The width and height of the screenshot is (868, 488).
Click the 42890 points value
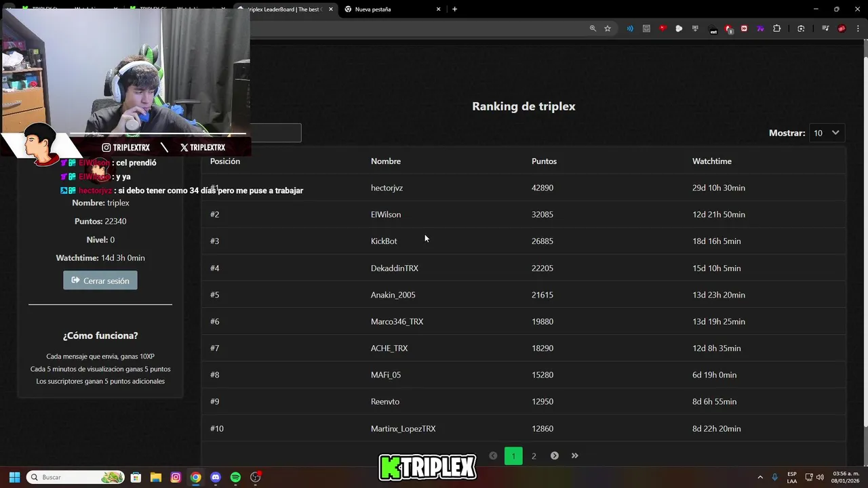[x=542, y=188]
